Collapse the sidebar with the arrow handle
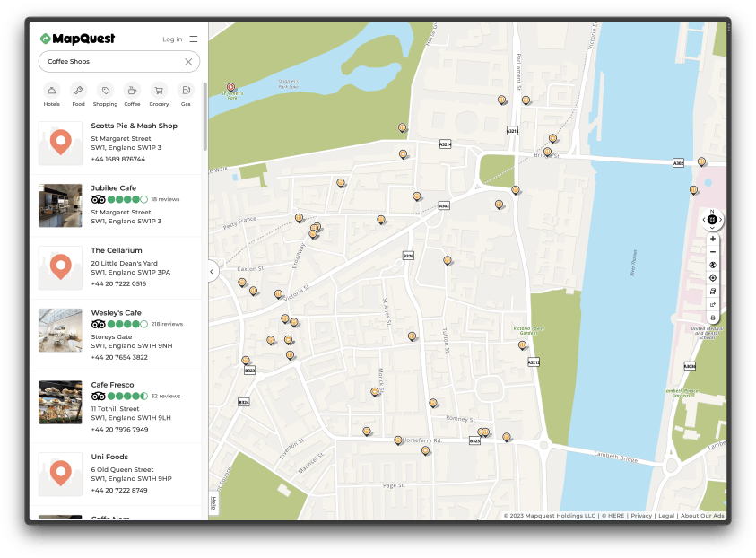 click(x=212, y=272)
